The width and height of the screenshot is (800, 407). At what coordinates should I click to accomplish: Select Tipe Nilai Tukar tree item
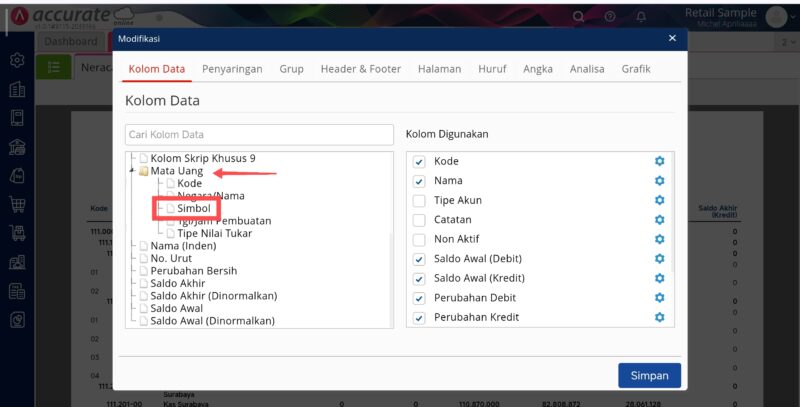(214, 233)
